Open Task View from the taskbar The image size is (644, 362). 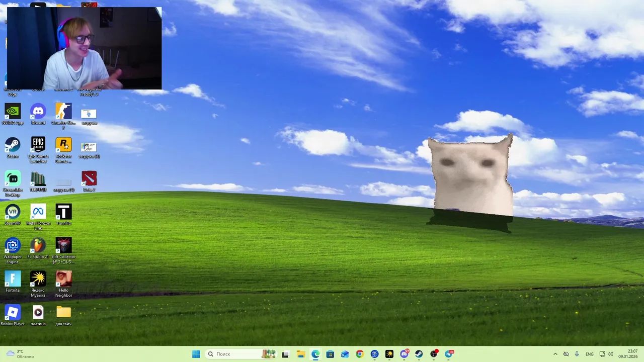(x=285, y=354)
